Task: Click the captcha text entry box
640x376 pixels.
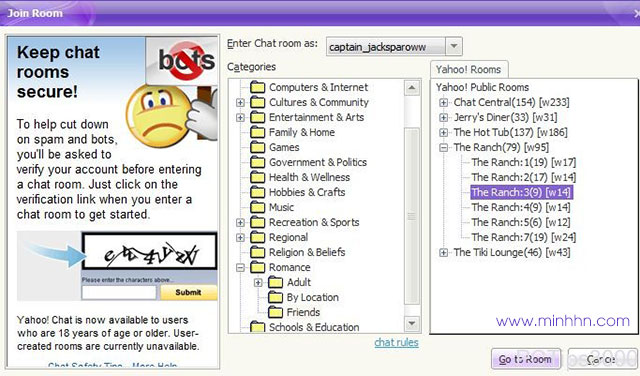Action: pyautogui.click(x=119, y=292)
